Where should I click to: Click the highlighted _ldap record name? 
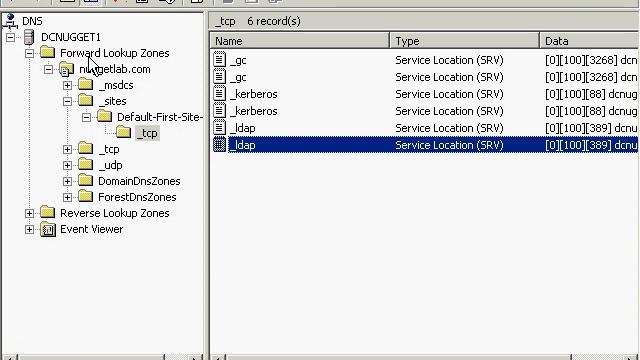[x=242, y=145]
